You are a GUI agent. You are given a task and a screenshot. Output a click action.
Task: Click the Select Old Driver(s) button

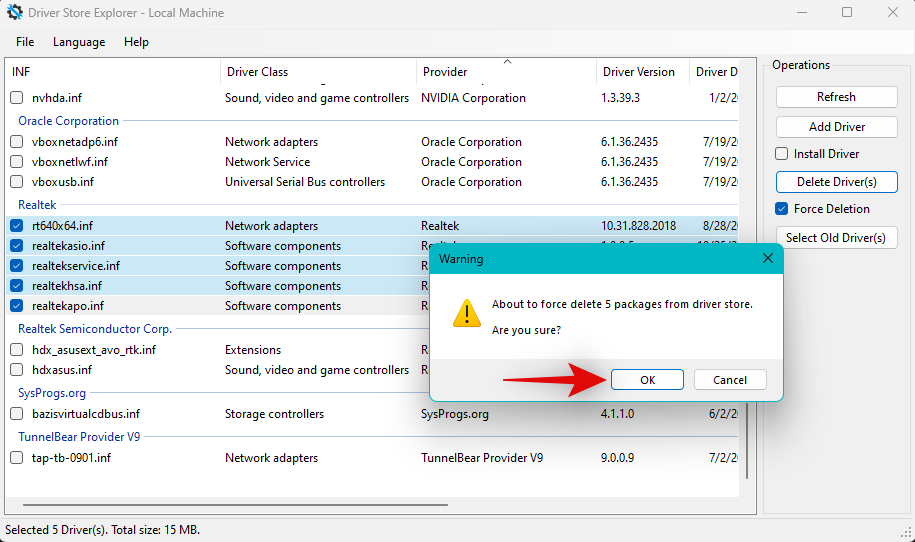point(836,238)
